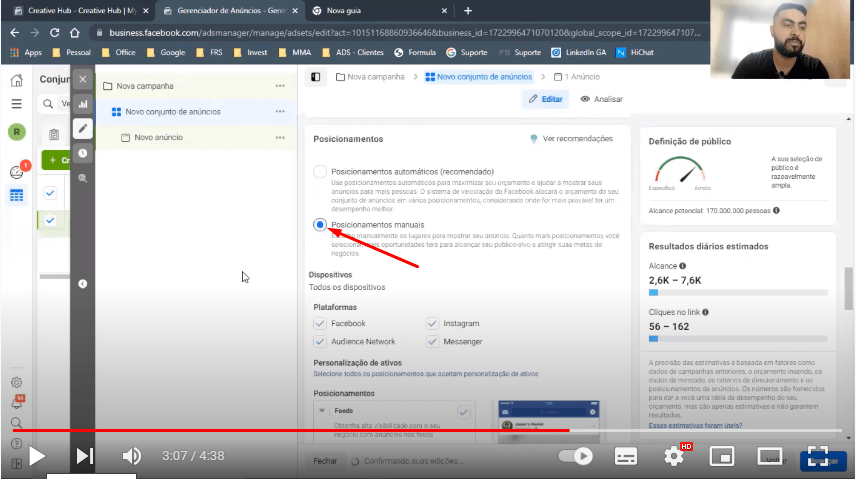
Task: Open LinkedIn GA bookmark
Action: pos(579,52)
